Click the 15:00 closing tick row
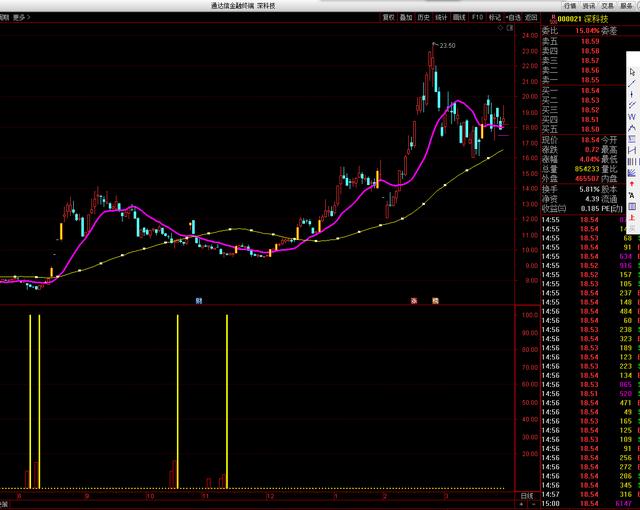Image resolution: width=640 pixels, height=510 pixels. pyautogui.click(x=590, y=504)
